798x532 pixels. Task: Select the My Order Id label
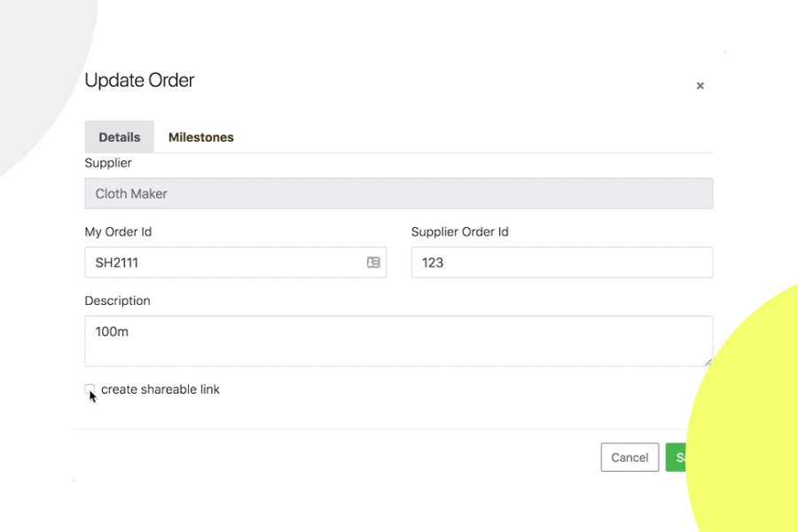click(118, 232)
